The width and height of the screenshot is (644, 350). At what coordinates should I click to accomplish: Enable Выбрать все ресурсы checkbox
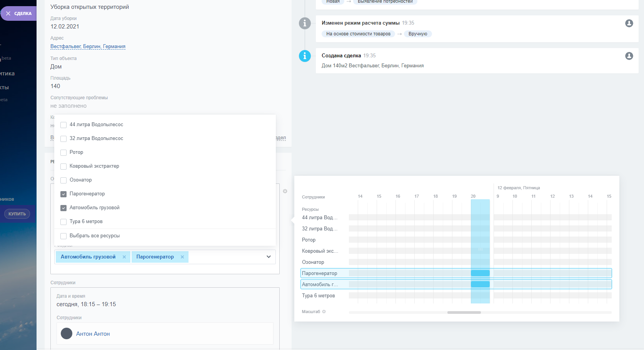[64, 236]
